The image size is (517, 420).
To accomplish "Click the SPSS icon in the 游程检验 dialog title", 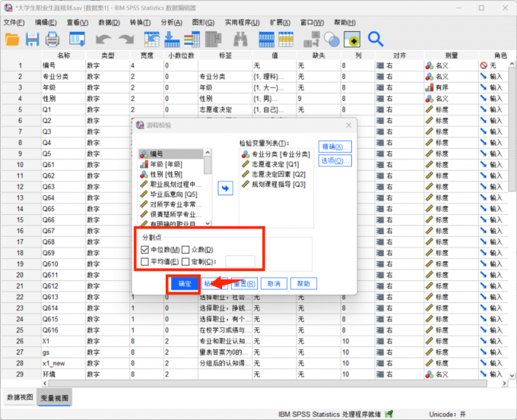I will pyautogui.click(x=140, y=125).
